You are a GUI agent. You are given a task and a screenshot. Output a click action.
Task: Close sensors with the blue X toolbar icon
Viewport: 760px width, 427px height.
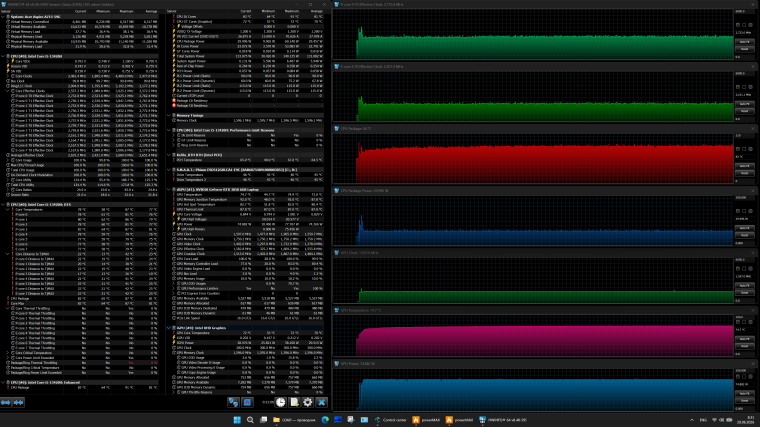(x=321, y=402)
